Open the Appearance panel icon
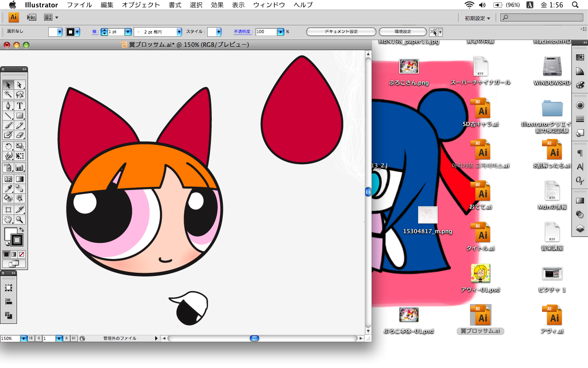Screen dimensions: 588x368 click(580, 105)
